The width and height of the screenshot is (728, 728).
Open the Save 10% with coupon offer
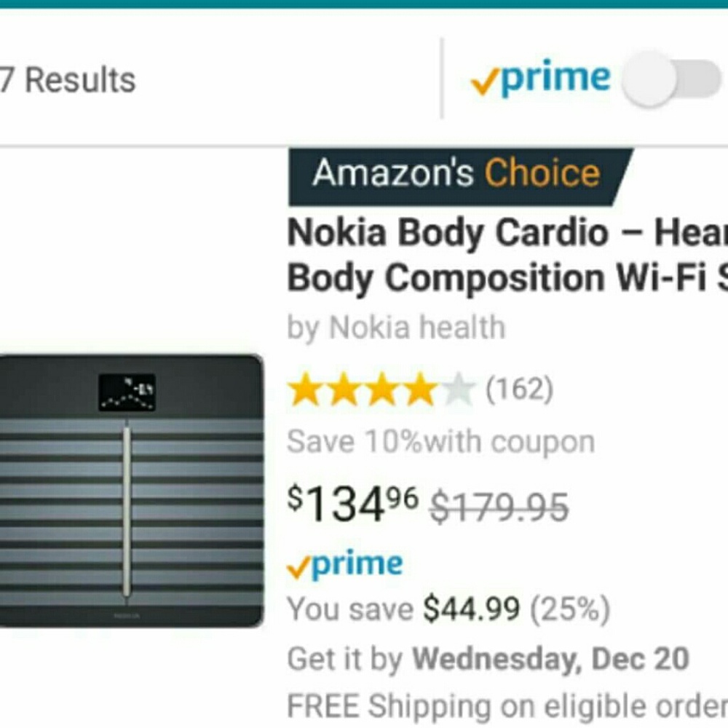440,440
